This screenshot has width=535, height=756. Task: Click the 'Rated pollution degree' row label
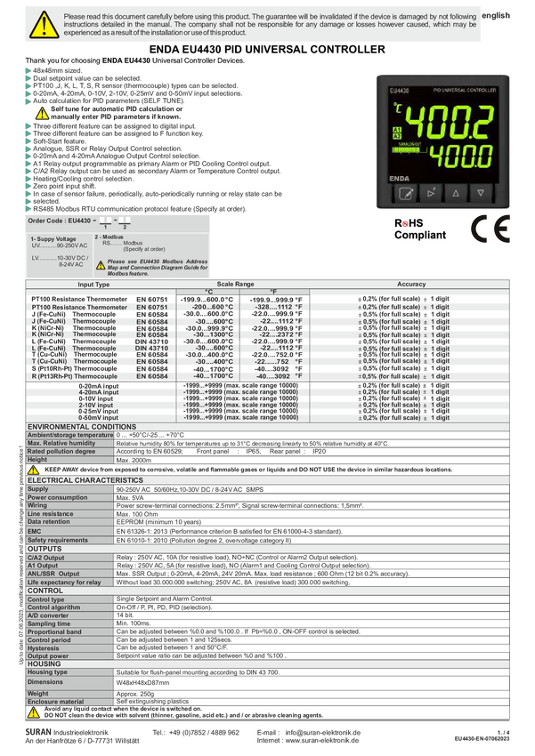tap(61, 452)
